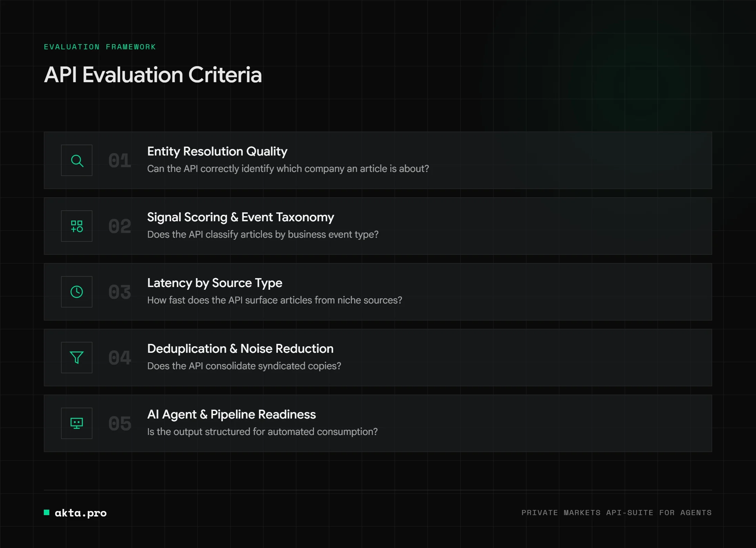Select the 'Signal Scoring & Event Taxonomy' heading
The height and width of the screenshot is (548, 756).
click(x=240, y=217)
